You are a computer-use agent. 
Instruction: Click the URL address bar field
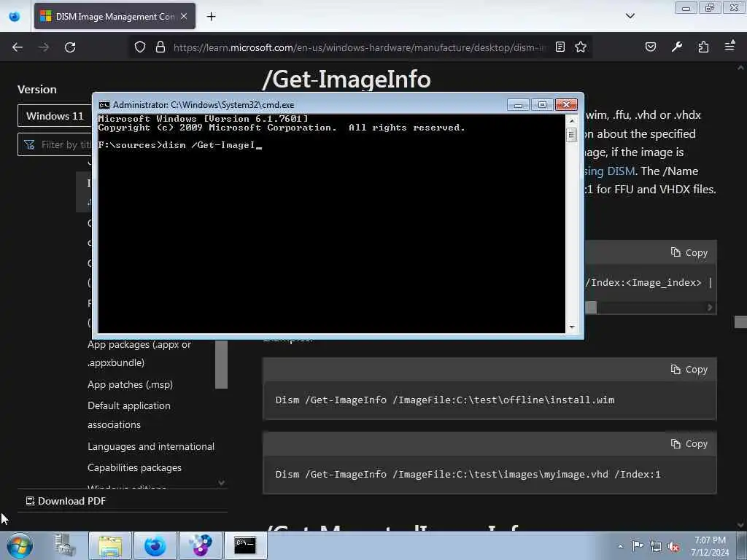pyautogui.click(x=360, y=47)
